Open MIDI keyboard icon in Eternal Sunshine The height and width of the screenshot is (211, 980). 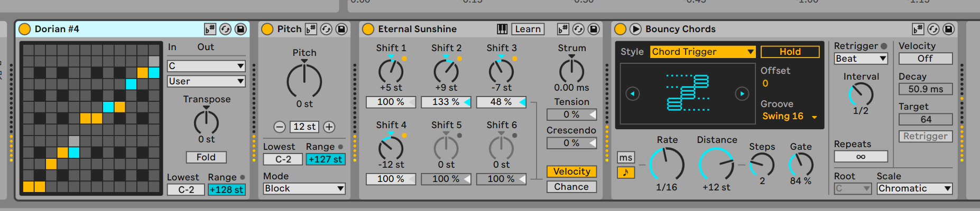[502, 29]
